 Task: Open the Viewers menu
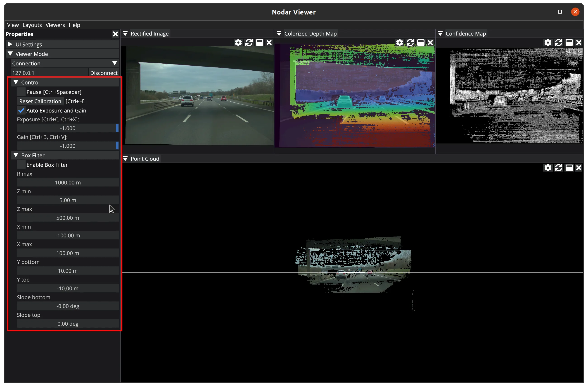(55, 25)
